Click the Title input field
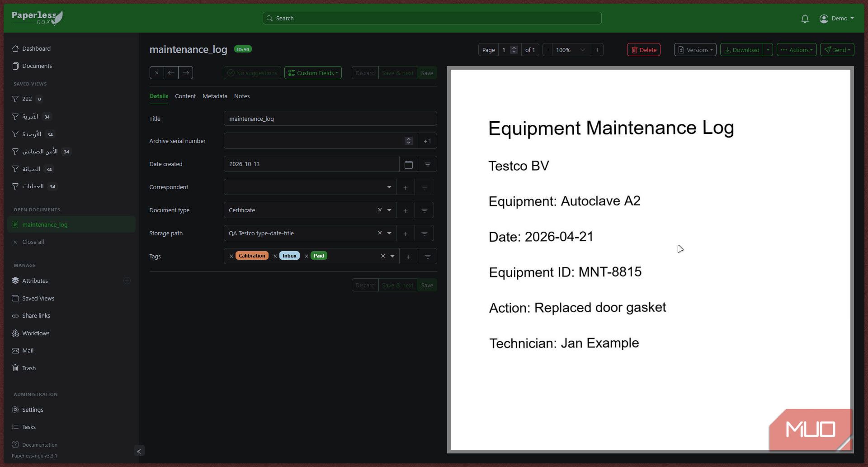Image resolution: width=868 pixels, height=467 pixels. point(330,119)
